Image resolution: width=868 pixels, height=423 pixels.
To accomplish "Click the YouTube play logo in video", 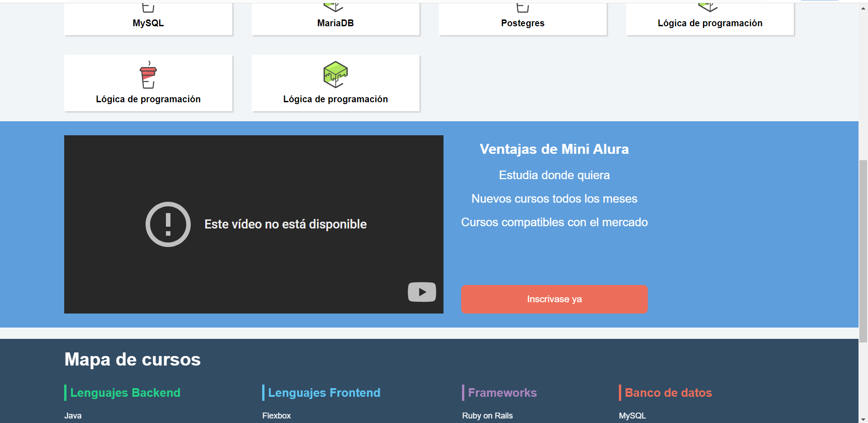I will (x=422, y=292).
